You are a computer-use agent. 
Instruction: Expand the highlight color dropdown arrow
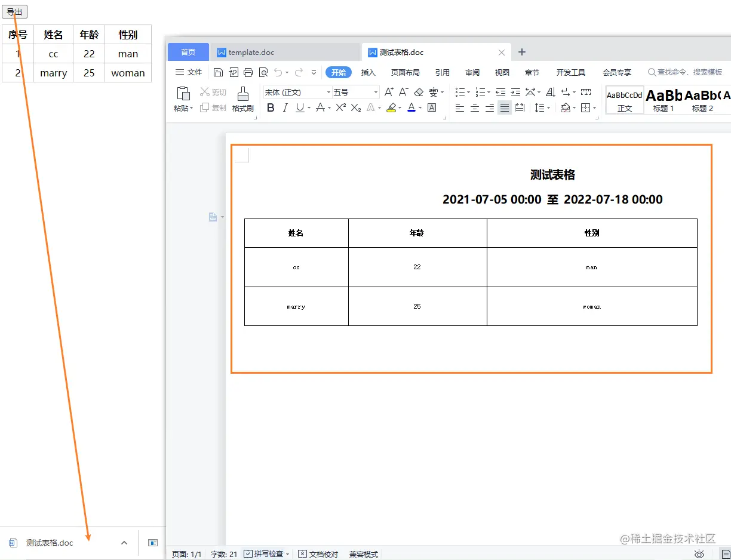coord(400,108)
